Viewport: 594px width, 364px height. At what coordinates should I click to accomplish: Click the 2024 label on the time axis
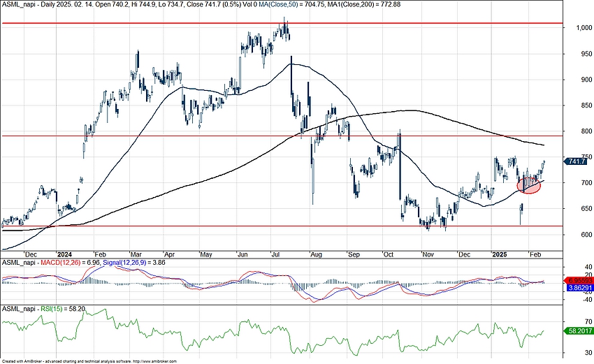(x=65, y=254)
